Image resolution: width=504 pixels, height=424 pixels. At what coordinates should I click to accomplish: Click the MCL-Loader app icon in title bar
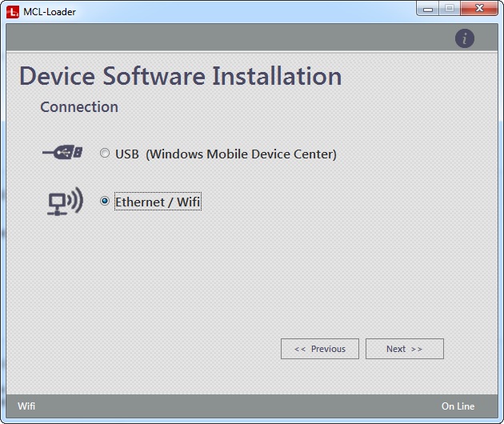(x=13, y=11)
